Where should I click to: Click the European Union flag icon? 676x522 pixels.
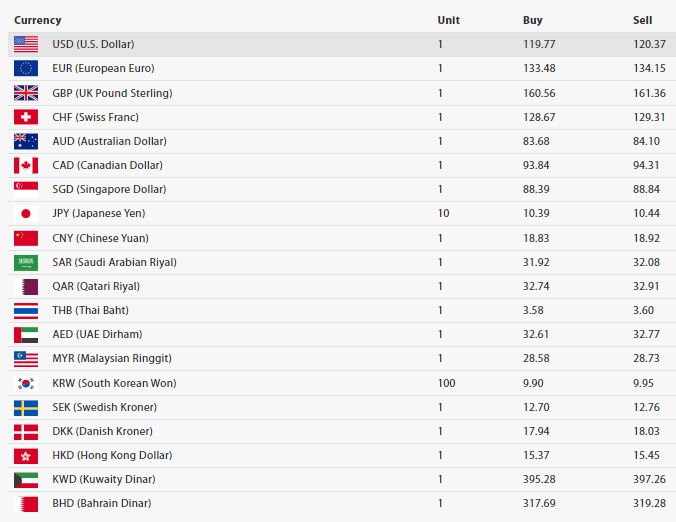pyautogui.click(x=26, y=68)
